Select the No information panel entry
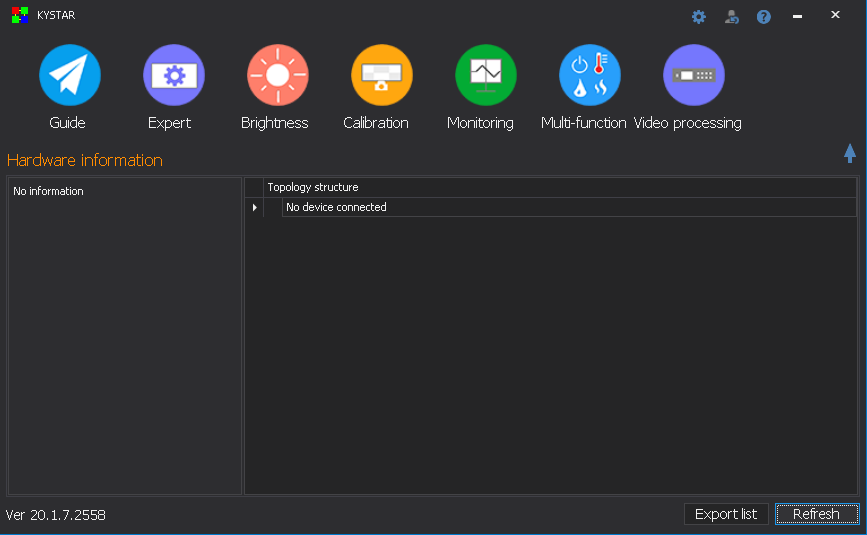This screenshot has height=535, width=867. (49, 191)
